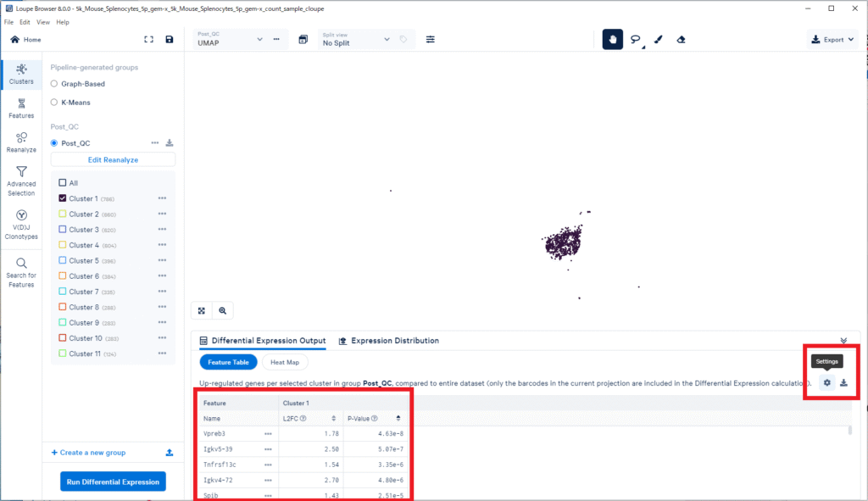Click the save disk icon
Image resolution: width=868 pixels, height=501 pixels.
(170, 39)
